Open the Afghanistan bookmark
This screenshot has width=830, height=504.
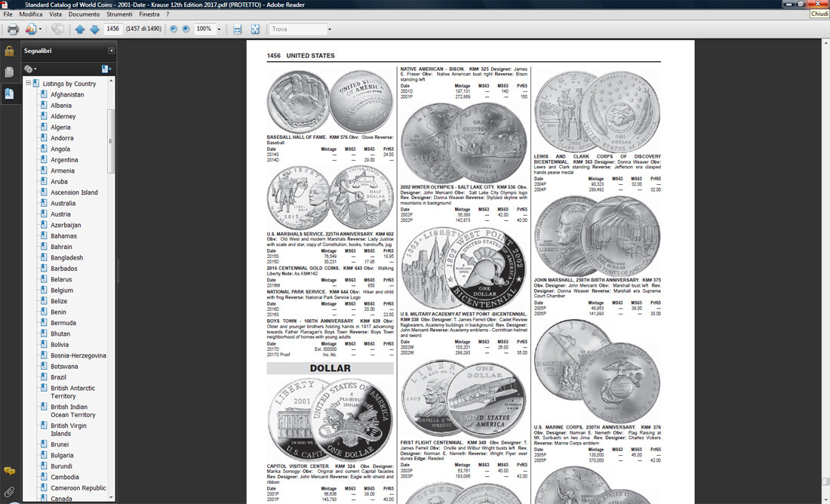tap(67, 95)
